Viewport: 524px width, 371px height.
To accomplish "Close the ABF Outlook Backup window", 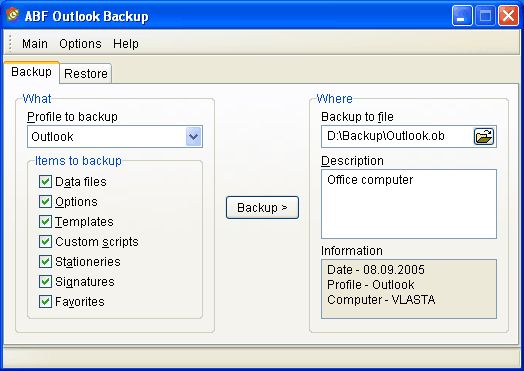I will (x=508, y=15).
